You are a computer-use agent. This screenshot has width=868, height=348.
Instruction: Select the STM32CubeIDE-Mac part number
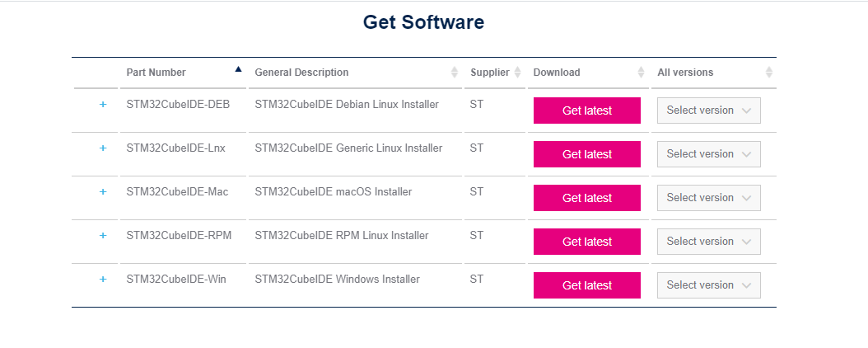(x=177, y=192)
